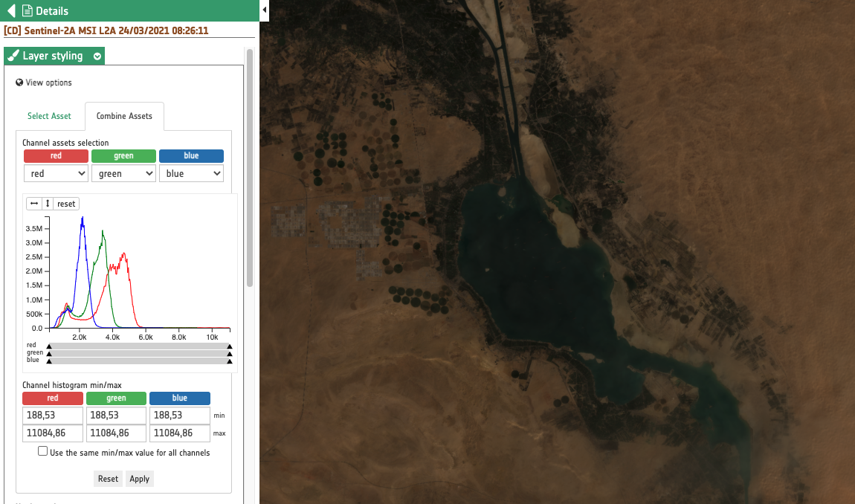Click the red slider's left minimum handle
Viewport: 855px width, 504px height.
[x=49, y=346]
